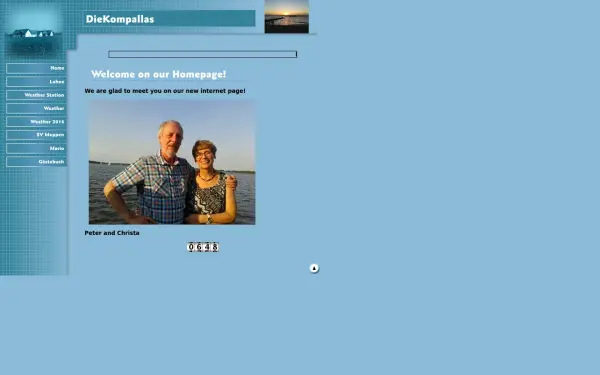The width and height of the screenshot is (600, 375).
Task: Open the Home menu item
Action: pos(36,68)
